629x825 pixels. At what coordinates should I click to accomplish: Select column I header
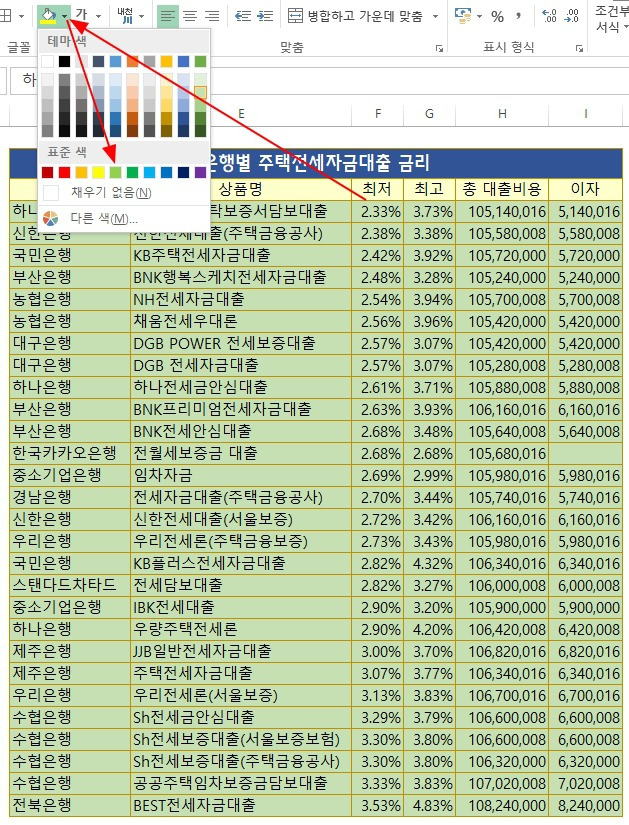585,114
